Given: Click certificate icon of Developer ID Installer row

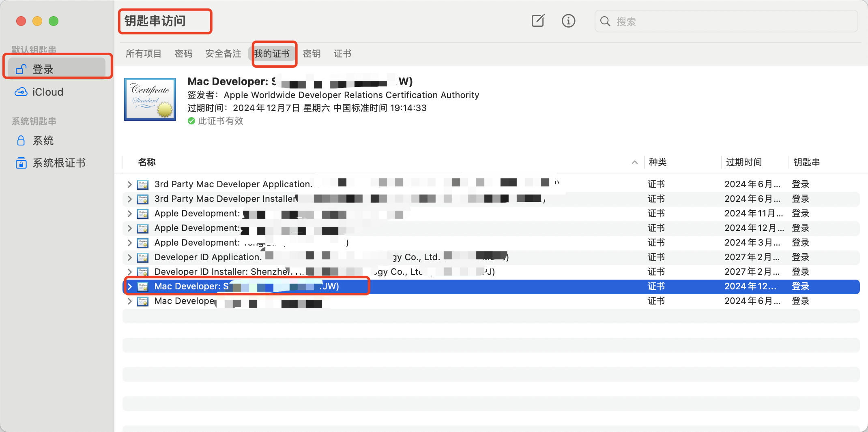Looking at the screenshot, I should tap(143, 272).
